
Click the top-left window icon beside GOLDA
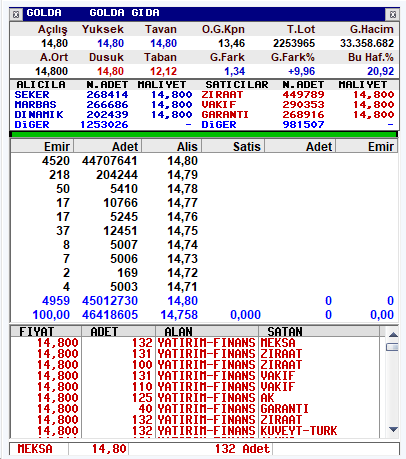click(16, 14)
